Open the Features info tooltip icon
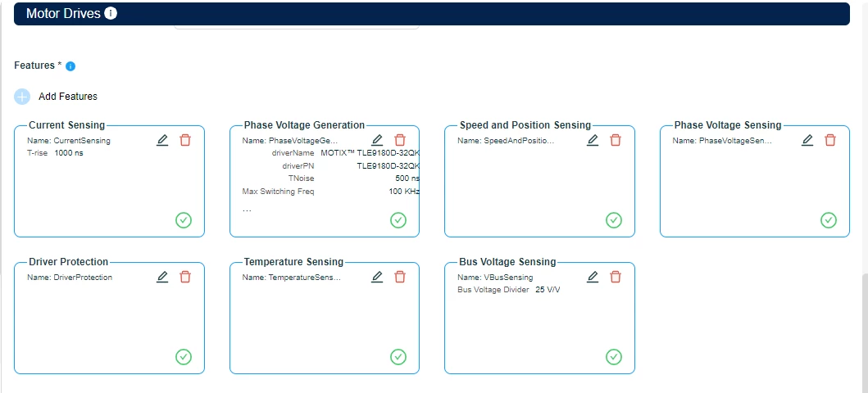The image size is (868, 393). pyautogui.click(x=70, y=66)
